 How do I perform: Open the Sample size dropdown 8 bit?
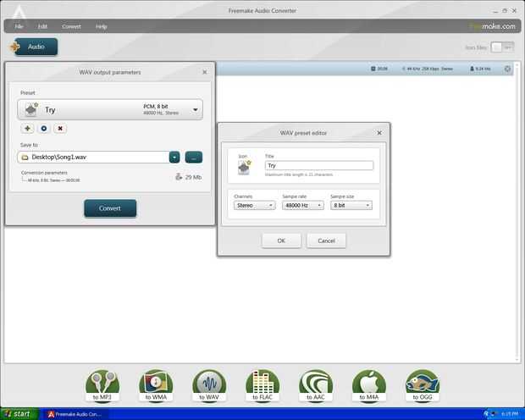351,205
